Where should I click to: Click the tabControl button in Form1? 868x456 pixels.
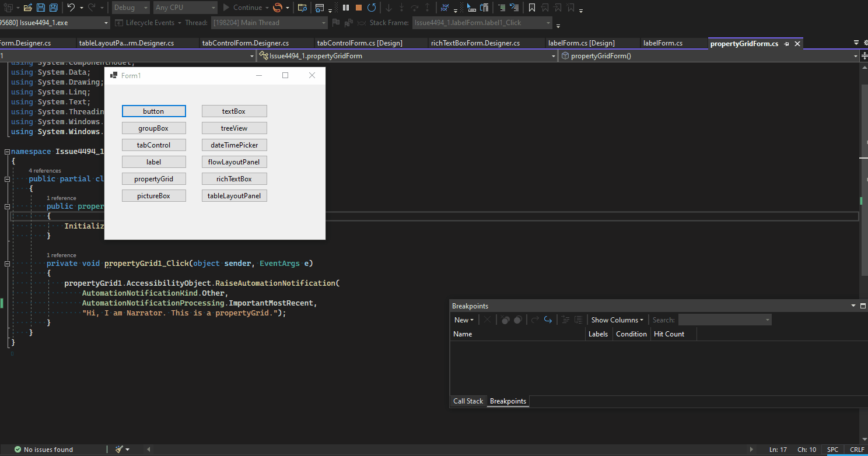153,145
